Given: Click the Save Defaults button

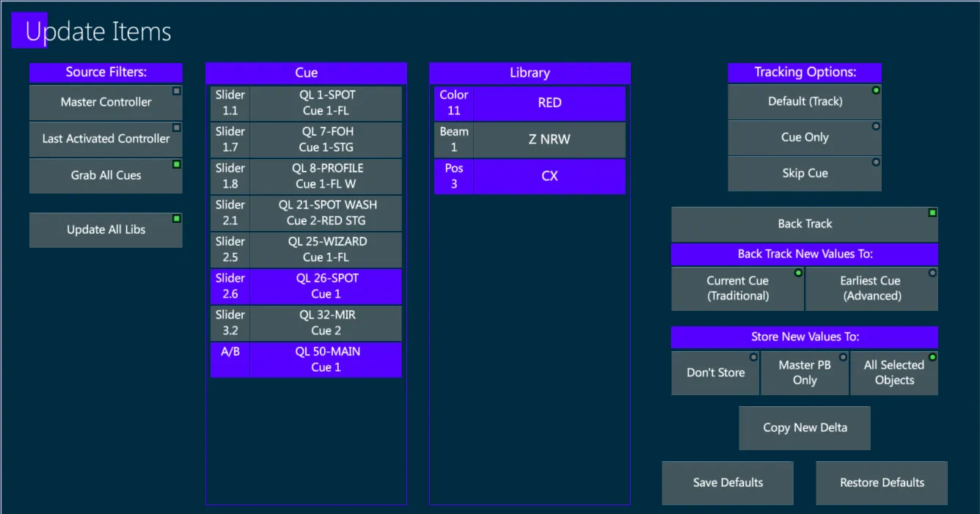Looking at the screenshot, I should coord(728,482).
